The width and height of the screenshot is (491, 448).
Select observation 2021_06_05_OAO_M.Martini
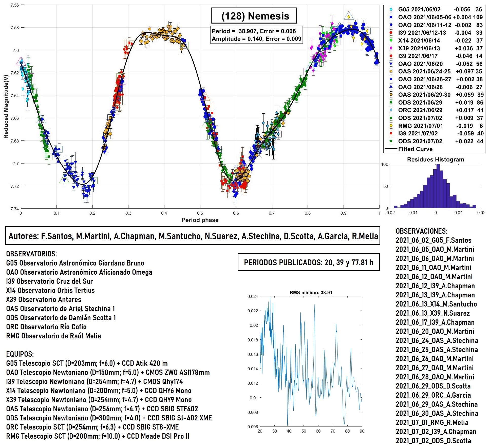click(435, 249)
